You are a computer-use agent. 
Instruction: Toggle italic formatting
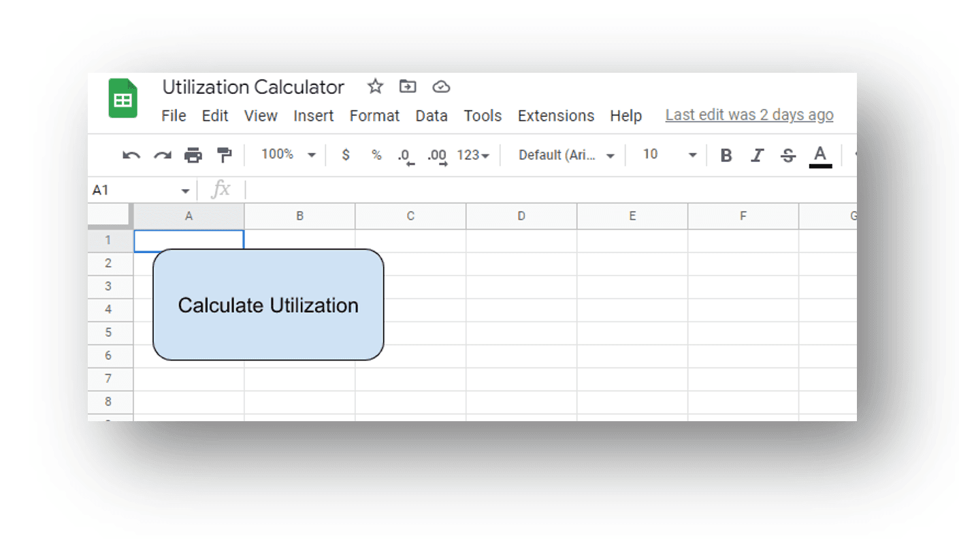point(757,155)
